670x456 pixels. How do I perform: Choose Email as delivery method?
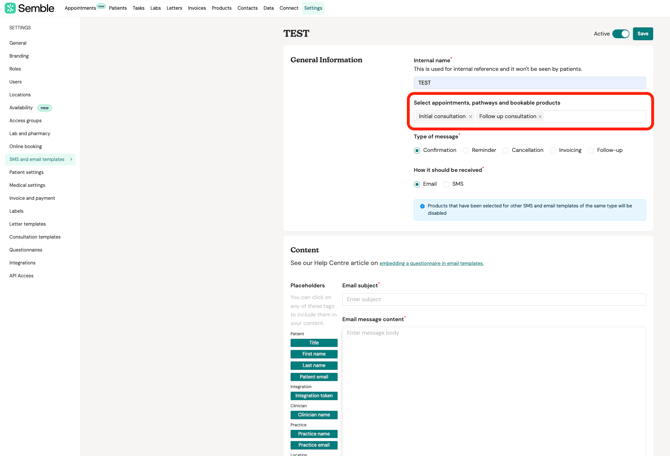(x=417, y=184)
